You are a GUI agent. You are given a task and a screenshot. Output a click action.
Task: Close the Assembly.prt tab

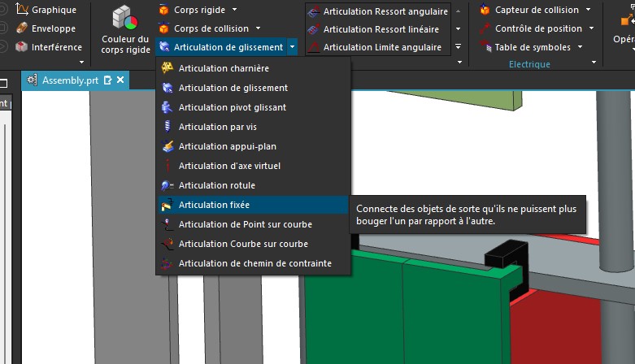pos(120,80)
